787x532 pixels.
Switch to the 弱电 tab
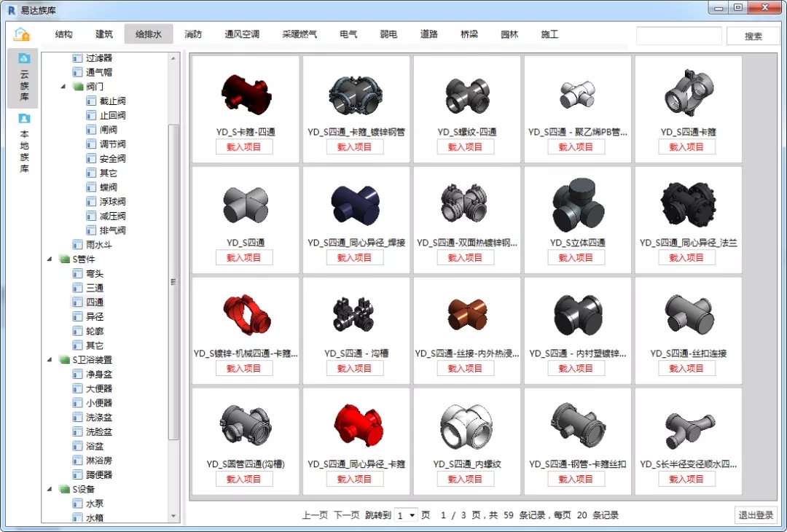coord(388,34)
